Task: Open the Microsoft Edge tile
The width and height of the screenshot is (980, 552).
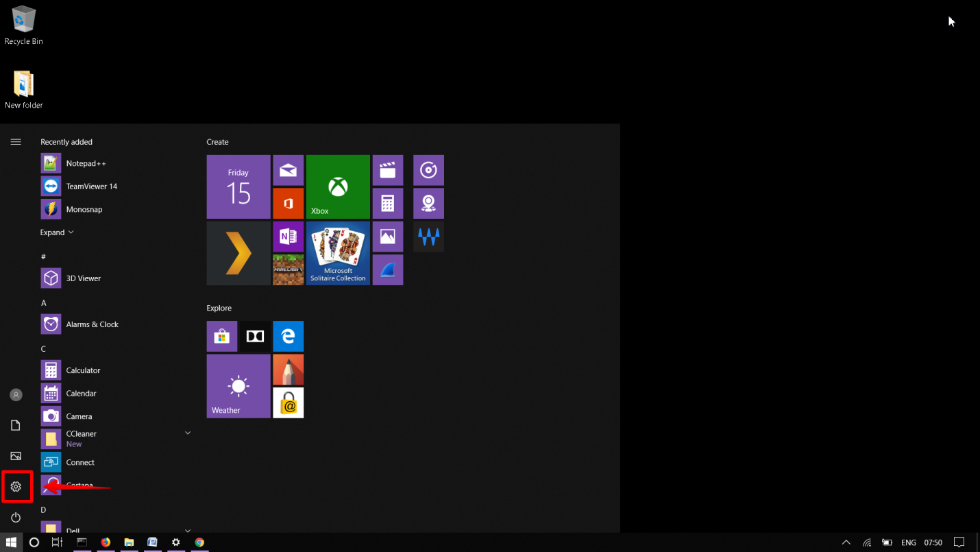Action: coord(288,336)
